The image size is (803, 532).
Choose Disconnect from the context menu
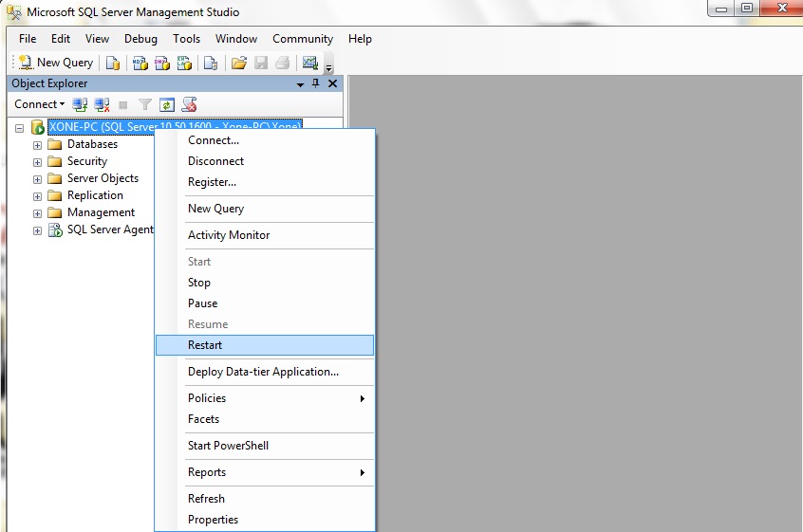265,161
